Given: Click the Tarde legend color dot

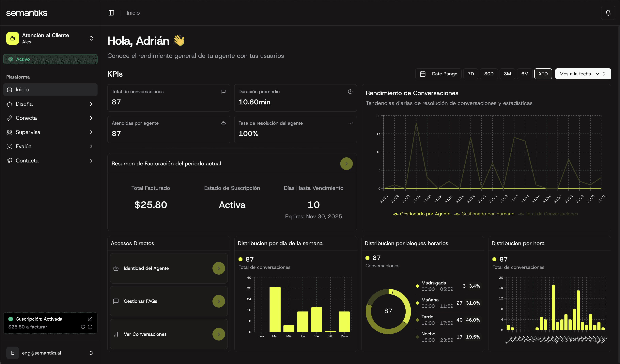Looking at the screenshot, I should (417, 320).
